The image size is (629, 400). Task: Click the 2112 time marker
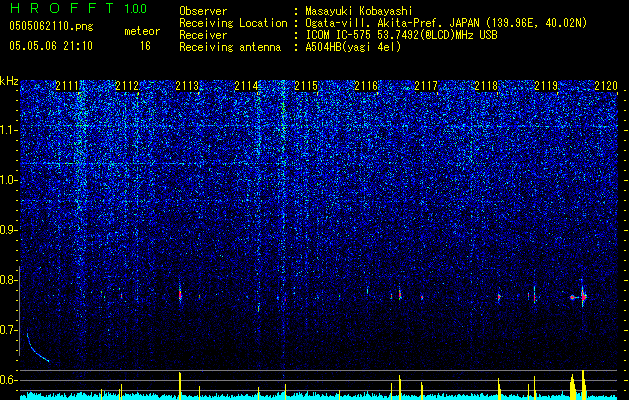point(127,85)
